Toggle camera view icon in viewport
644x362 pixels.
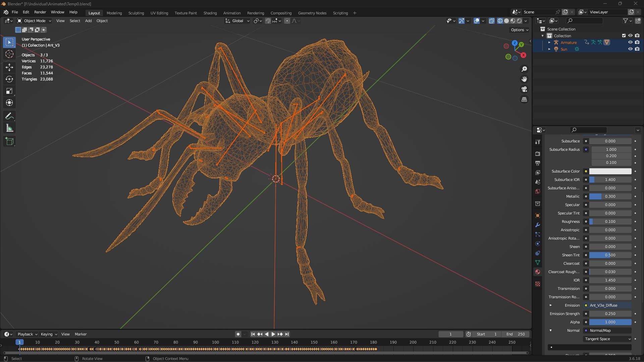(524, 89)
